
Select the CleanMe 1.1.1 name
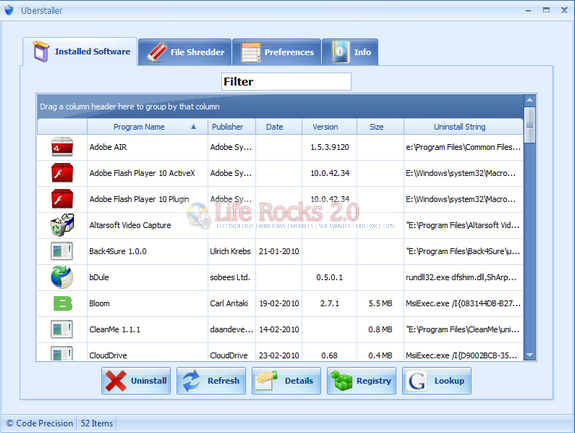click(x=115, y=329)
